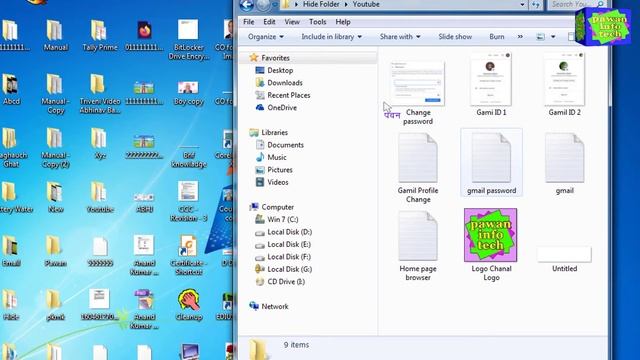Select the Cleanup desktop icon

tap(189, 304)
